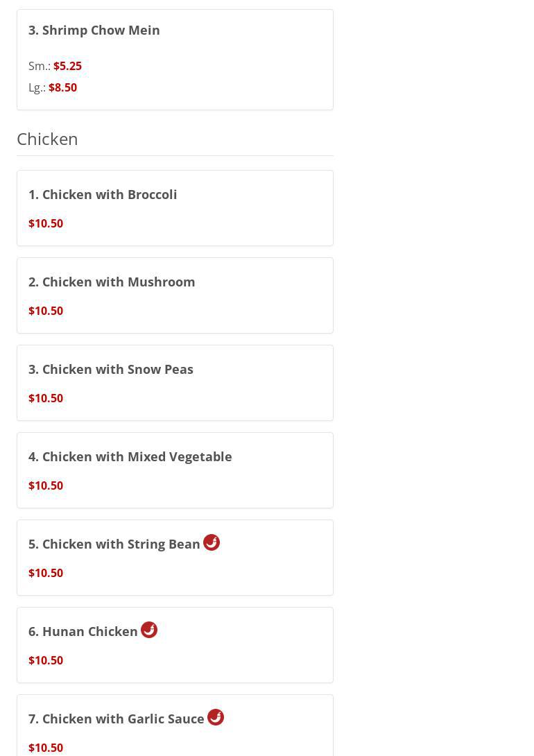Click the Chicken with Mushroom $10.50 price

coord(46,311)
